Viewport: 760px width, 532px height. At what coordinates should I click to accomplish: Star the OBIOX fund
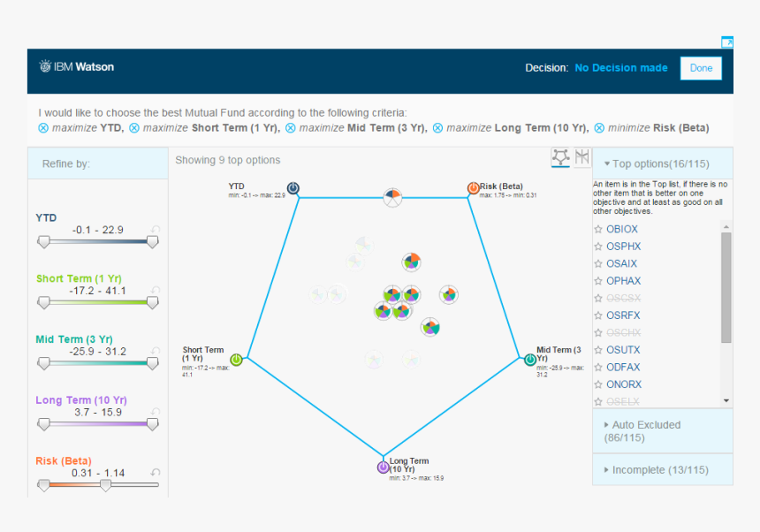tap(598, 229)
